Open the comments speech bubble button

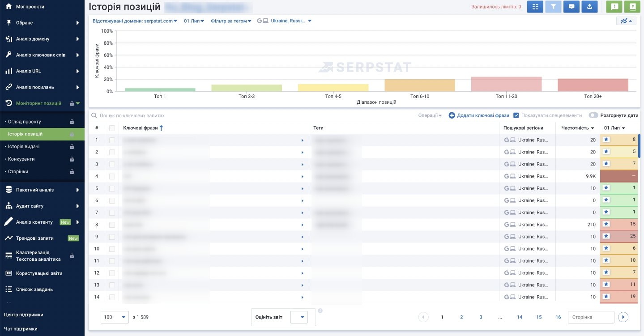pos(571,7)
